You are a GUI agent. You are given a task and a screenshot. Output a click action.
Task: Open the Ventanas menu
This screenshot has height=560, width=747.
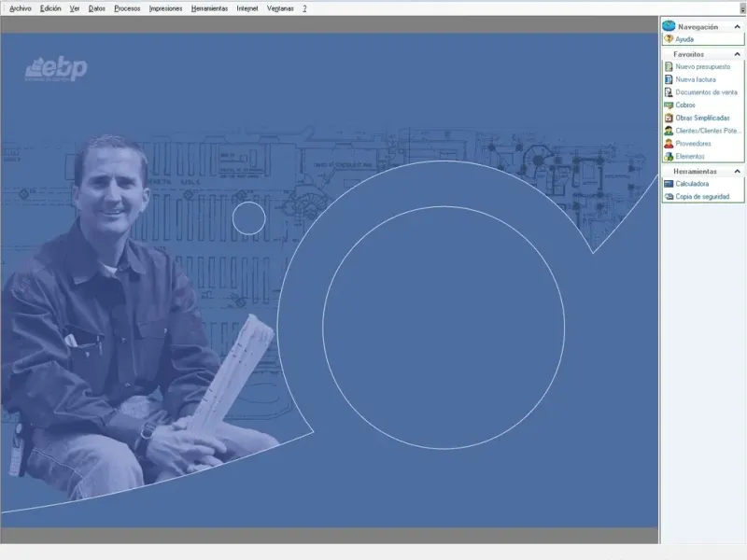(x=280, y=8)
